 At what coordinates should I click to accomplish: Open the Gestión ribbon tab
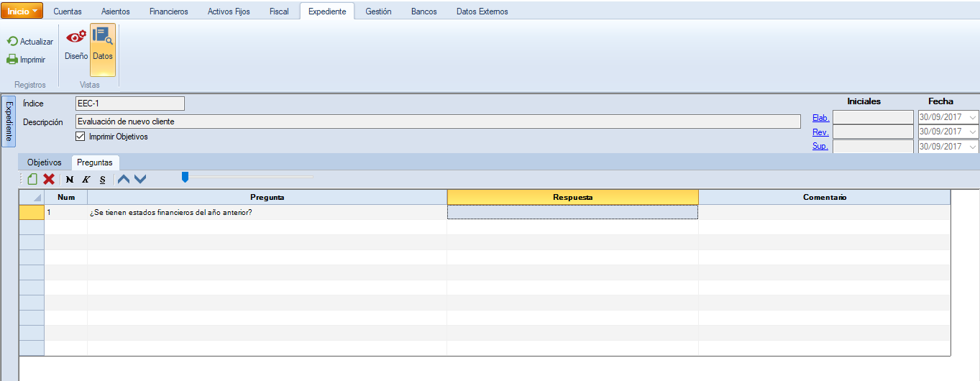click(x=378, y=12)
